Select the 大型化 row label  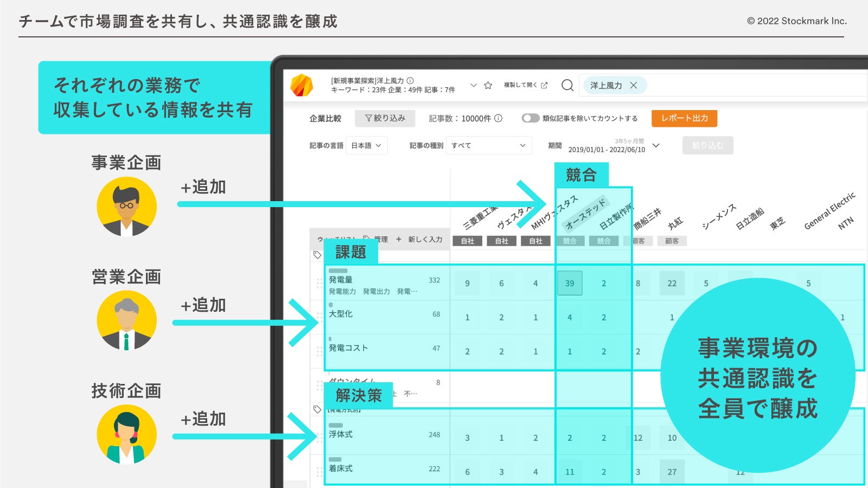coord(341,314)
